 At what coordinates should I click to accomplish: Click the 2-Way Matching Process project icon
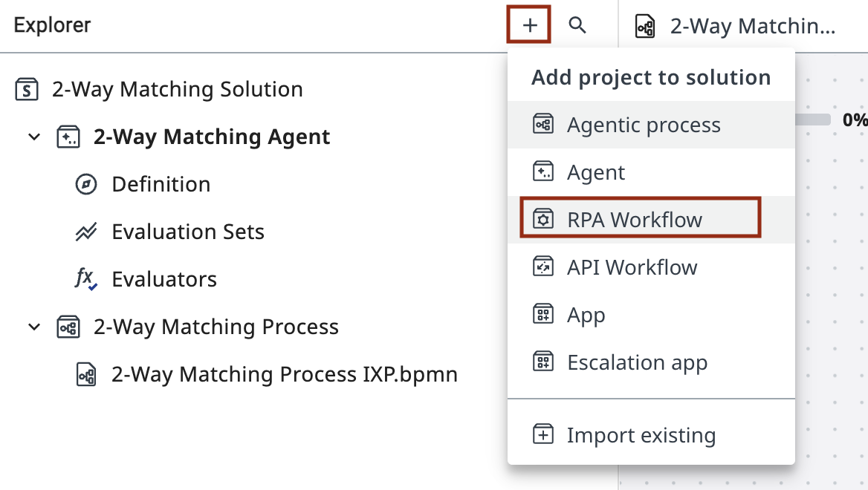[x=68, y=327]
